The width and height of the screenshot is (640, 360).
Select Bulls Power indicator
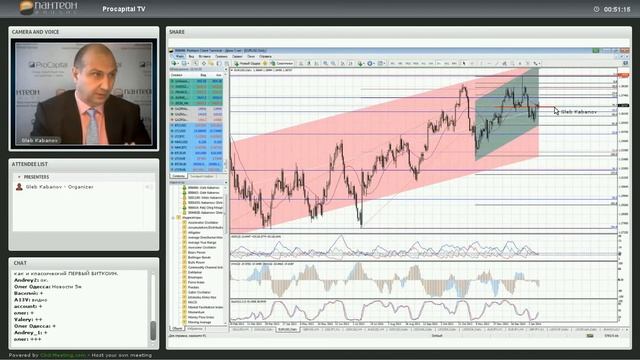tap(196, 262)
